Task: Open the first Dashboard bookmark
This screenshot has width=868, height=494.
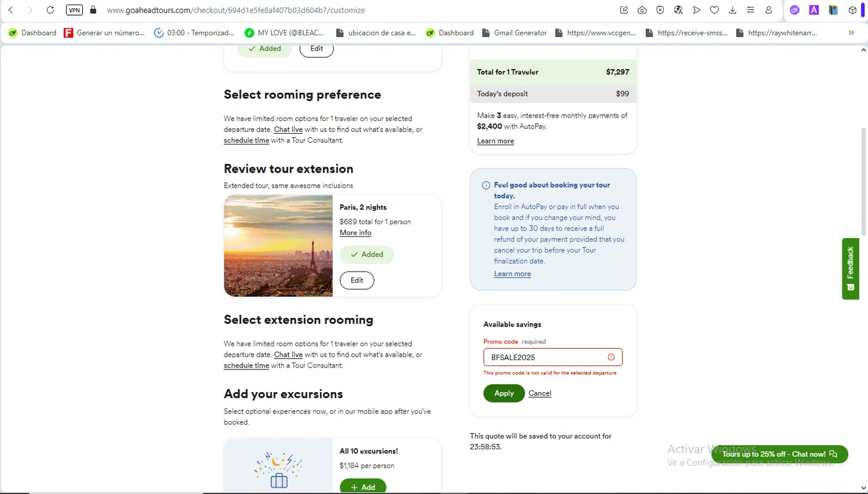Action: (32, 33)
